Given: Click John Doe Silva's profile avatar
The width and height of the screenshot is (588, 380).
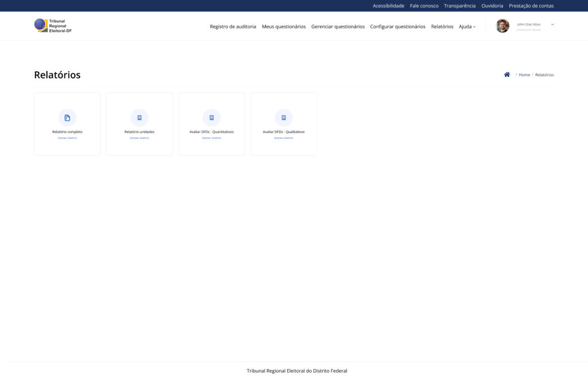Looking at the screenshot, I should (x=502, y=26).
